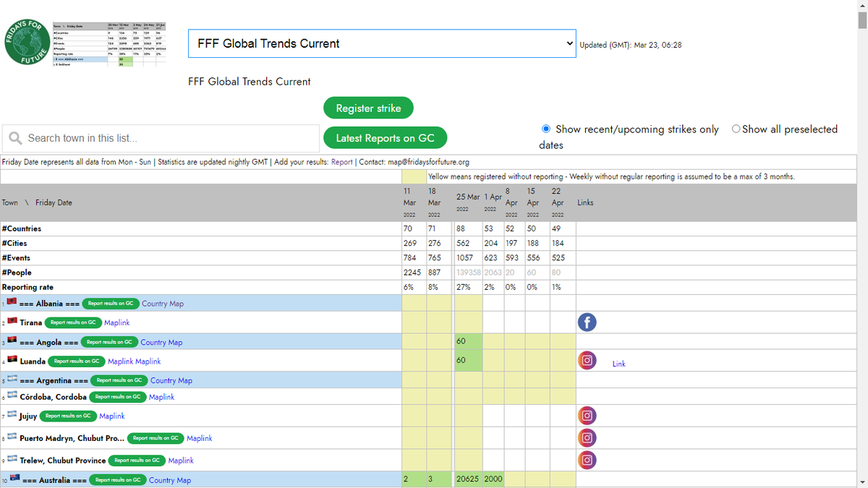
Task: Click Report results on GC for Puerto Madryn
Action: [156, 438]
